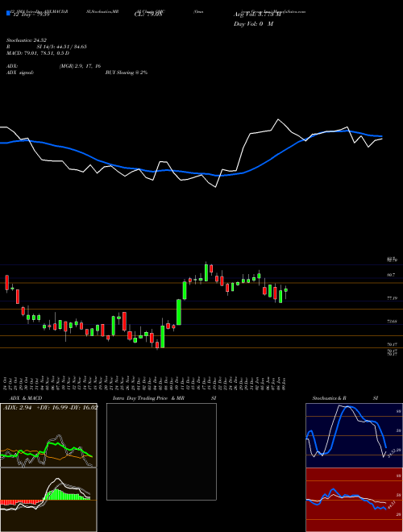Click the 'MACD: 79.01, 78.51, 0.5 D' text
Screen dimensions: 403x532
pyautogui.click(x=38, y=53)
